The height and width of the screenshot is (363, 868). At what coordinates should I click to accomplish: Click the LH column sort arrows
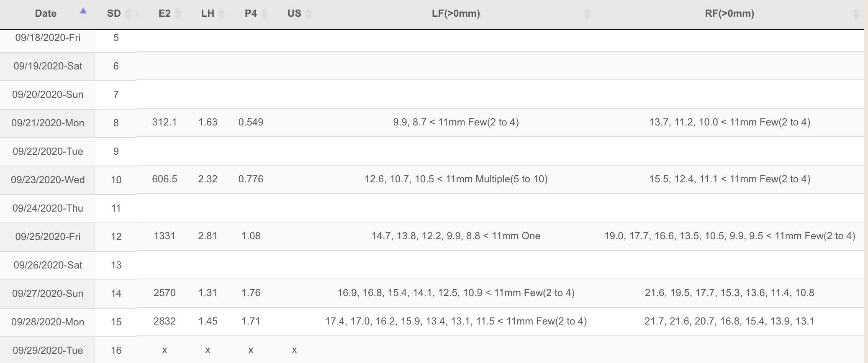pos(222,14)
